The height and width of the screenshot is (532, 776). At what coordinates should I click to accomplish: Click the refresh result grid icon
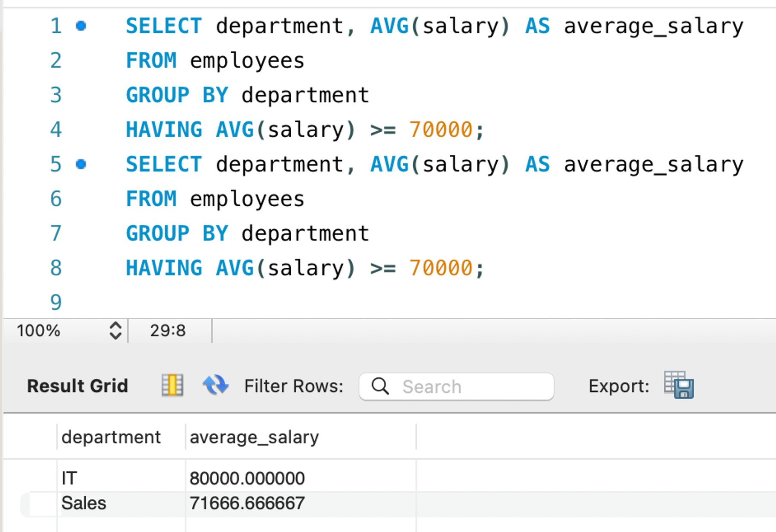pos(215,385)
